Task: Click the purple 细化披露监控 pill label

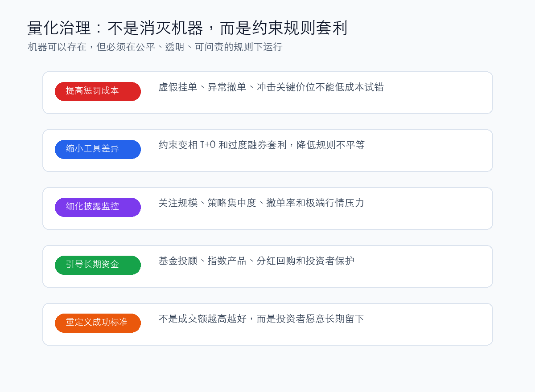Action: pyautogui.click(x=98, y=207)
